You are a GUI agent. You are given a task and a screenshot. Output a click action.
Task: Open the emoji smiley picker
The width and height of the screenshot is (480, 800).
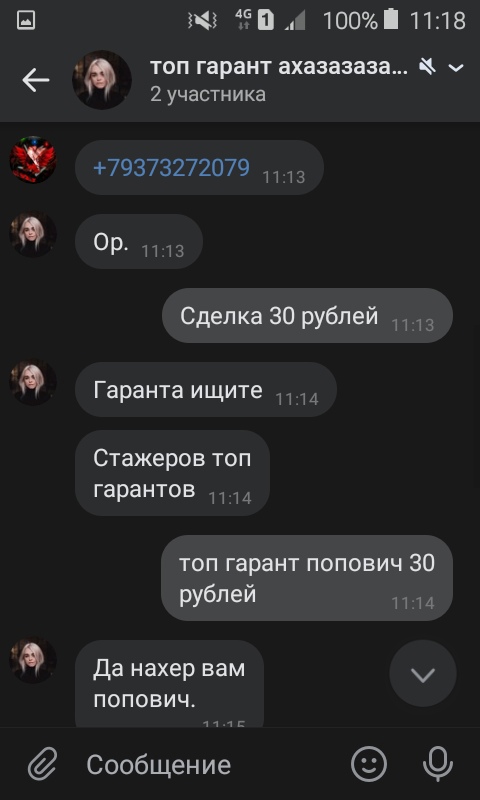[369, 764]
